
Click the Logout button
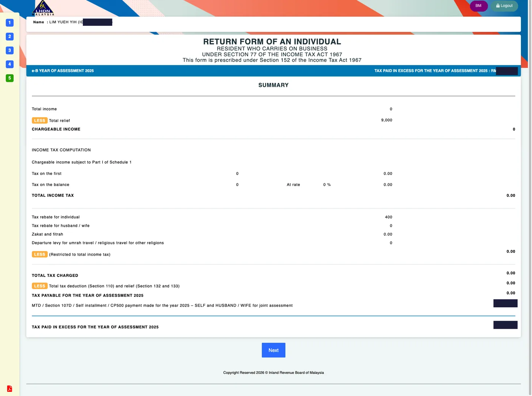[504, 6]
